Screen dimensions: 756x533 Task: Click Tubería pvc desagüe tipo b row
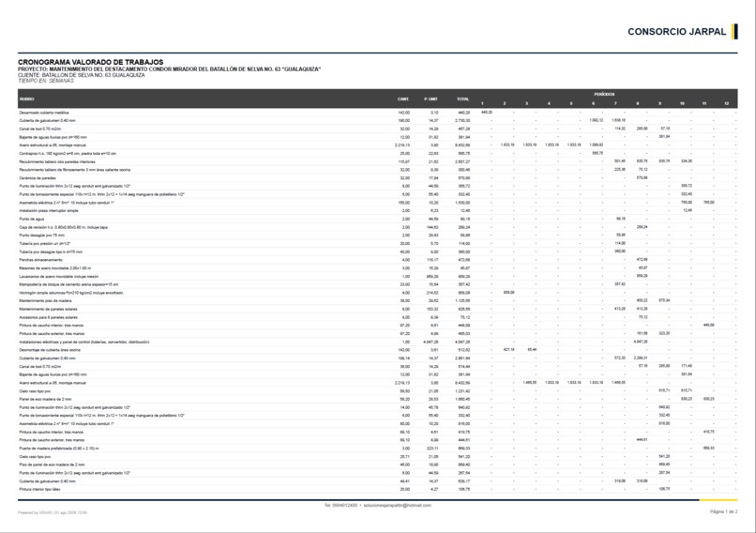pyautogui.click(x=377, y=251)
